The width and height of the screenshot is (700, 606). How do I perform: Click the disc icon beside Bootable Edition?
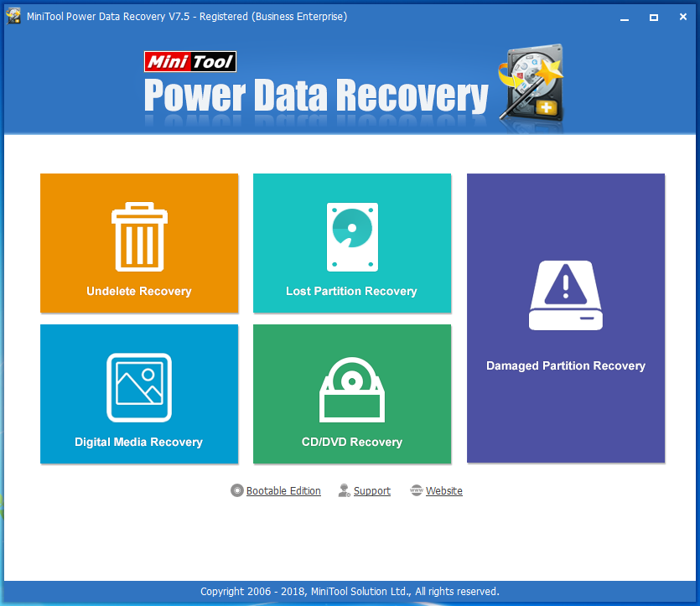click(237, 490)
